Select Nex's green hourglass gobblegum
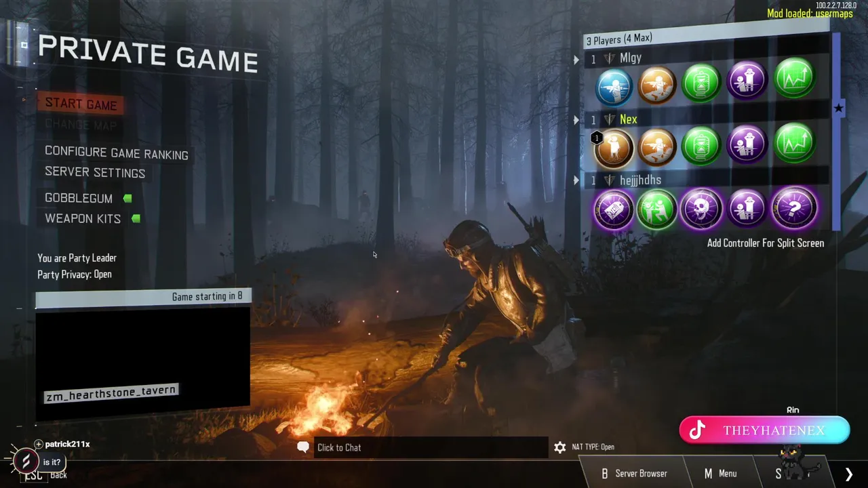The image size is (868, 488). coord(701,146)
